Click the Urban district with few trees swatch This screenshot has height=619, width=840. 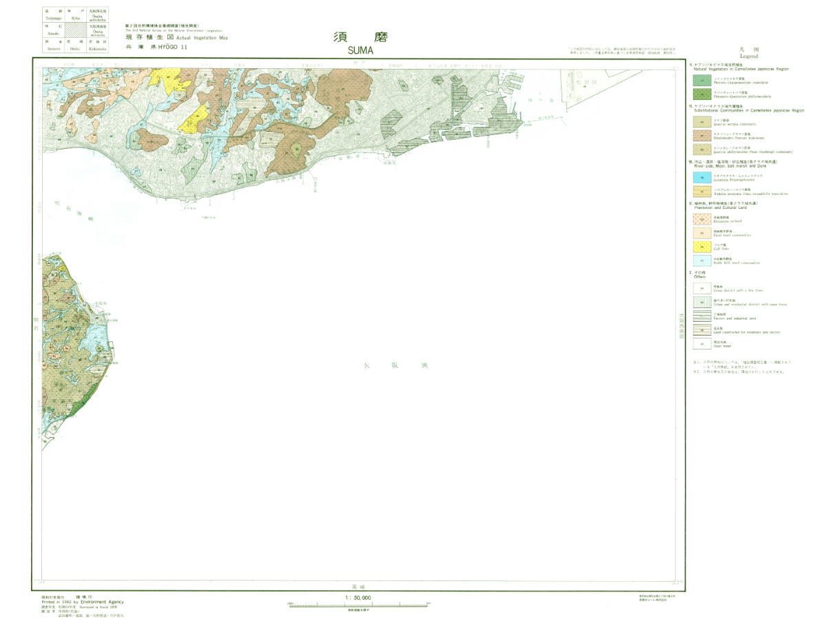(701, 289)
